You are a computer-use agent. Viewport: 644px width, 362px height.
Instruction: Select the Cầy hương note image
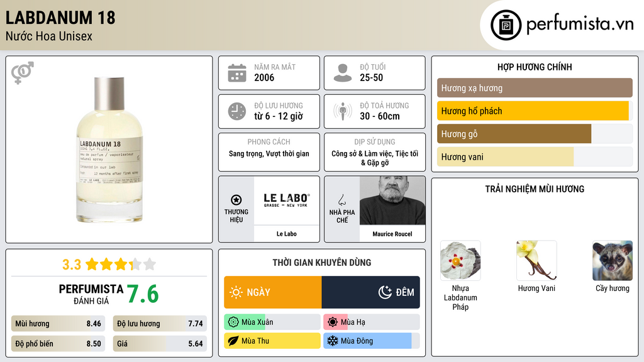[x=613, y=261]
